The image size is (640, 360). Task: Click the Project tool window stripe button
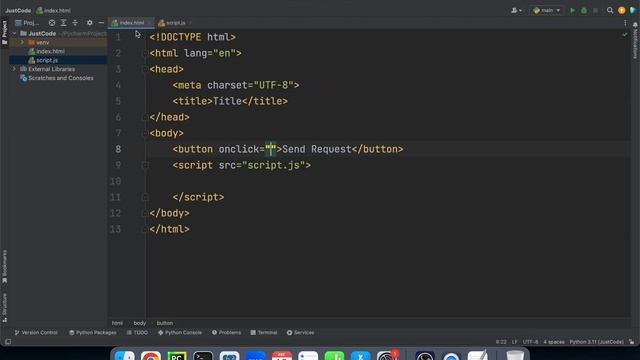[4, 33]
